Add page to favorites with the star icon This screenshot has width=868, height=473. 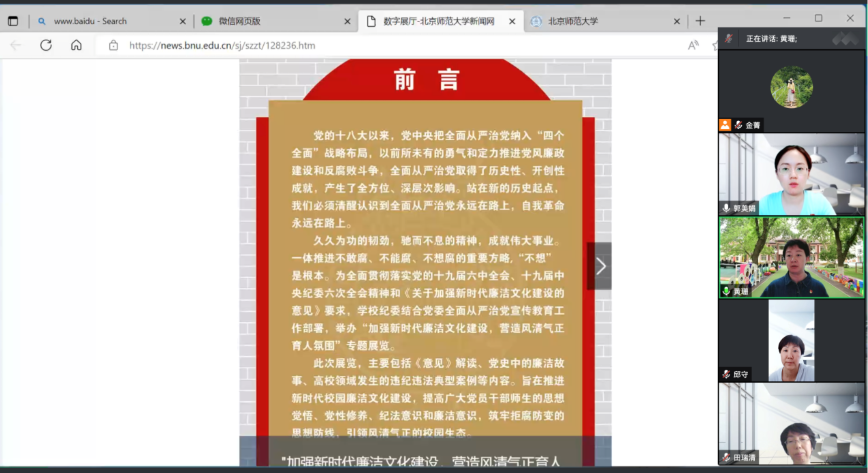pyautogui.click(x=715, y=45)
